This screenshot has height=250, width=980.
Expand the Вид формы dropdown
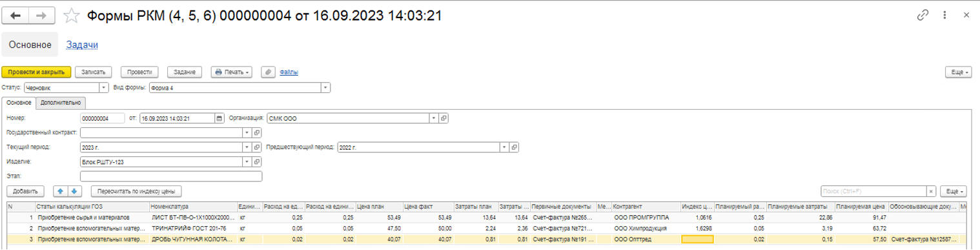click(325, 88)
